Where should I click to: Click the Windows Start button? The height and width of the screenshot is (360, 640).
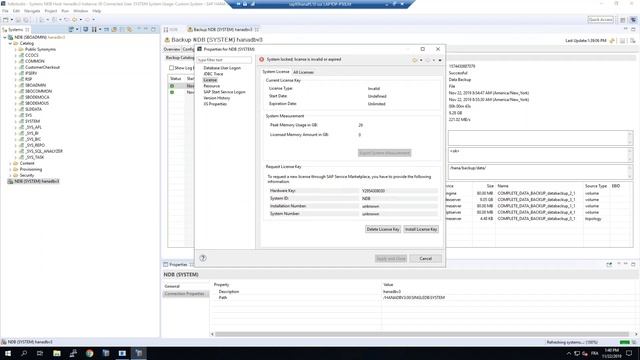point(8,353)
